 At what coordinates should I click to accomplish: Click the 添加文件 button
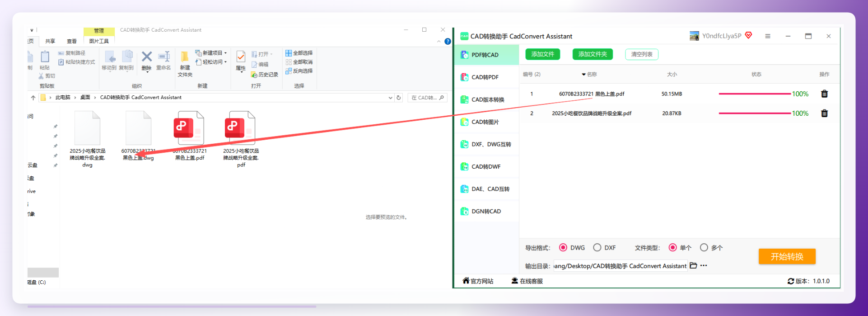(542, 54)
